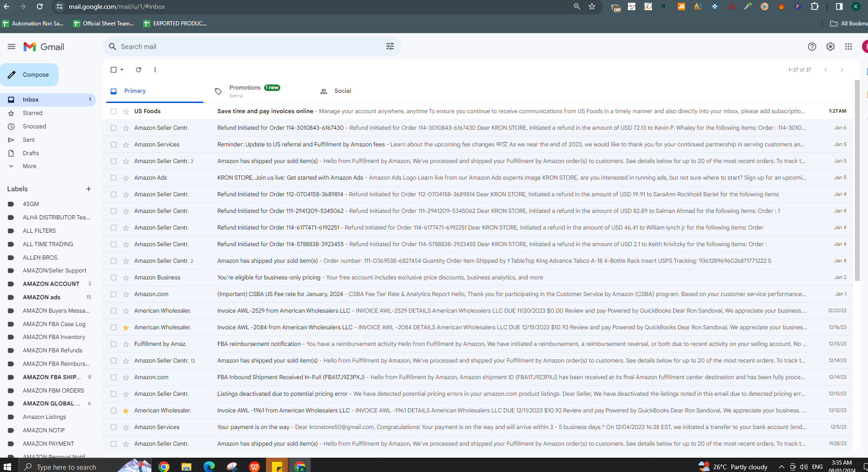Star the Amazon Business email

pos(126,278)
